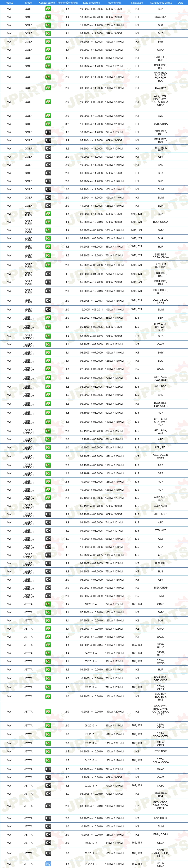The height and width of the screenshot is (868, 188).
Task: Click the diesel icon in the CLCA row
Action: [48, 843]
